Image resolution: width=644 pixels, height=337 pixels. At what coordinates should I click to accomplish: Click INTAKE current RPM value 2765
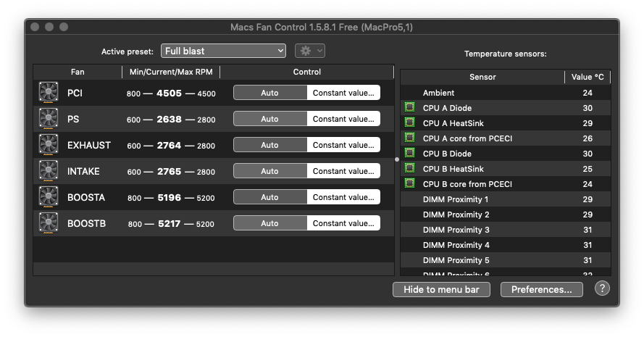pos(170,171)
